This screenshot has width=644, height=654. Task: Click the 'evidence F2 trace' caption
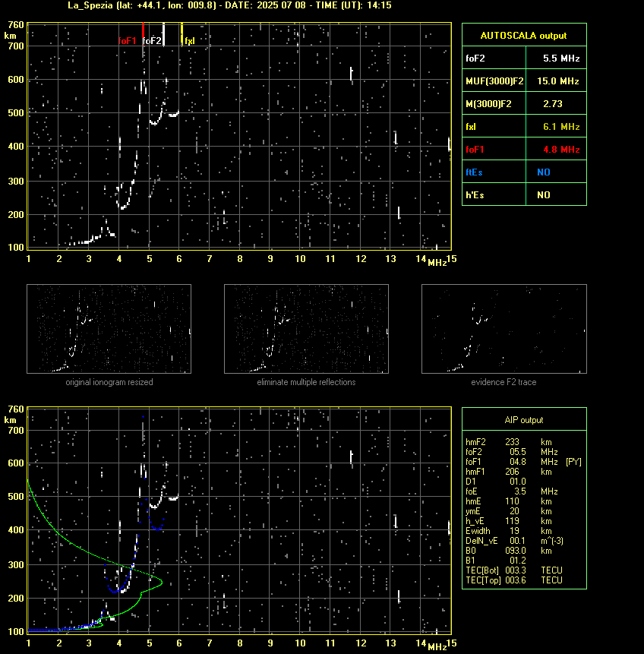point(504,382)
